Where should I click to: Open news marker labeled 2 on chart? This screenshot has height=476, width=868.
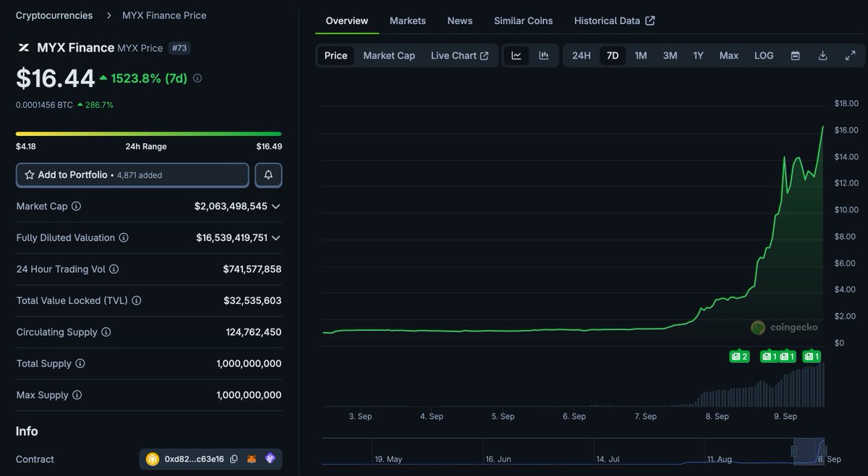point(739,356)
